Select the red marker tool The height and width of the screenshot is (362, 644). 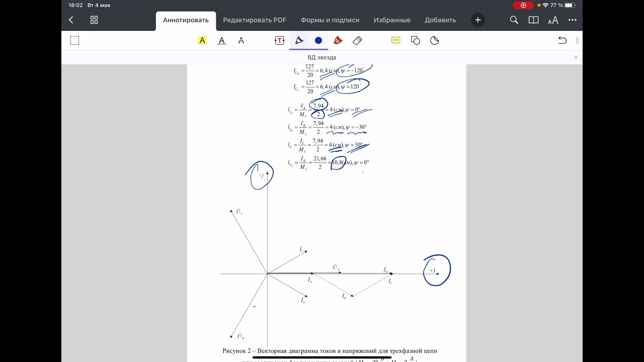tap(338, 40)
